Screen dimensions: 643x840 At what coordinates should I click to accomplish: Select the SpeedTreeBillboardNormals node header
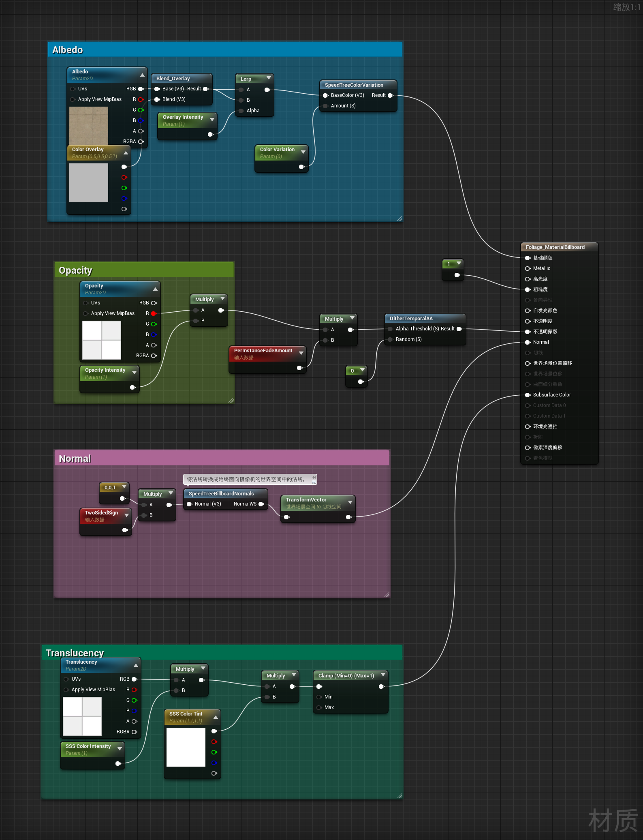(226, 493)
